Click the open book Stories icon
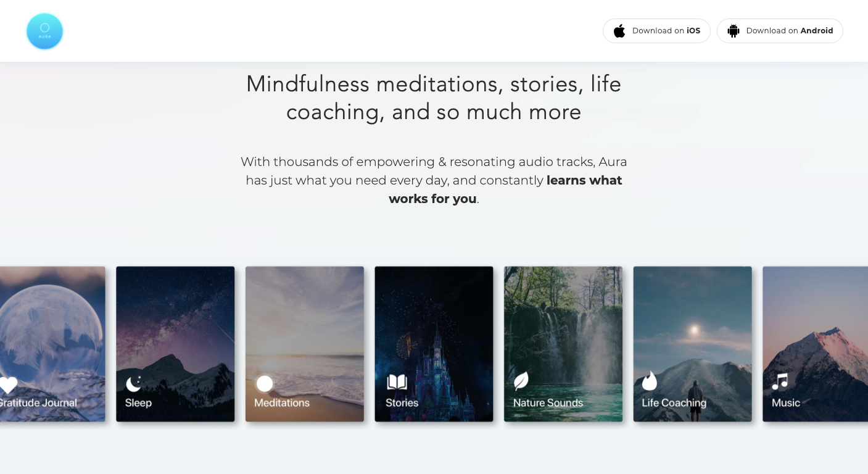Image resolution: width=868 pixels, height=474 pixels. [x=397, y=383]
